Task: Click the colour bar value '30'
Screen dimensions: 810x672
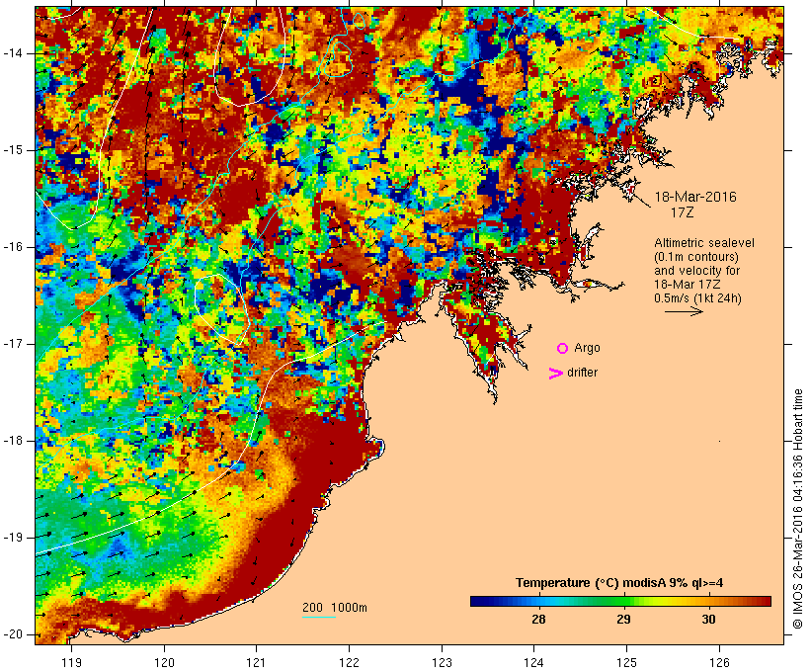Action: click(709, 620)
